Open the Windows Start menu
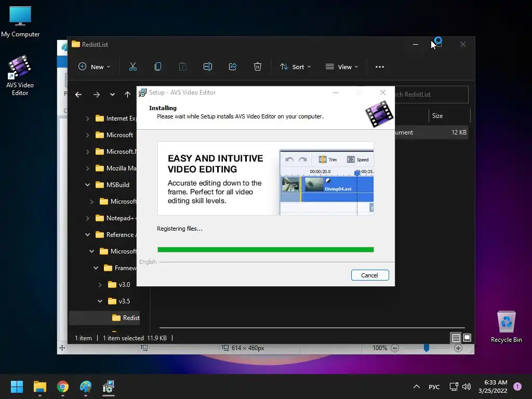This screenshot has width=532, height=399. point(17,387)
